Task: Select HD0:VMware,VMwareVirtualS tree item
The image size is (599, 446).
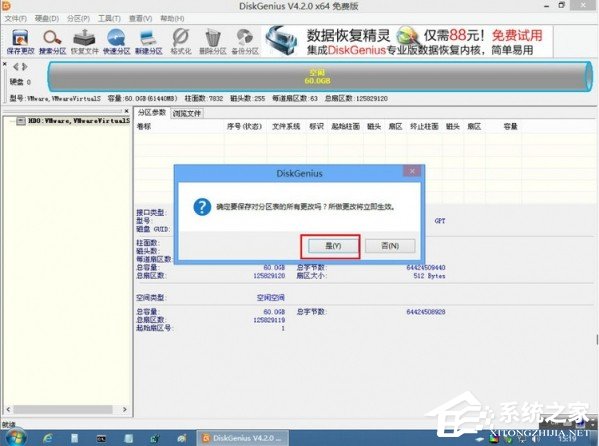Action: coord(79,121)
